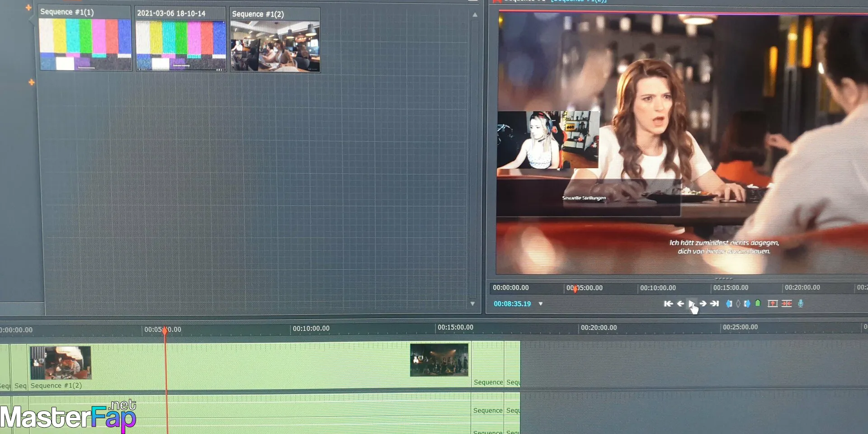Screen dimensions: 868x434
Task: Add a green cue marker
Action: (758, 303)
